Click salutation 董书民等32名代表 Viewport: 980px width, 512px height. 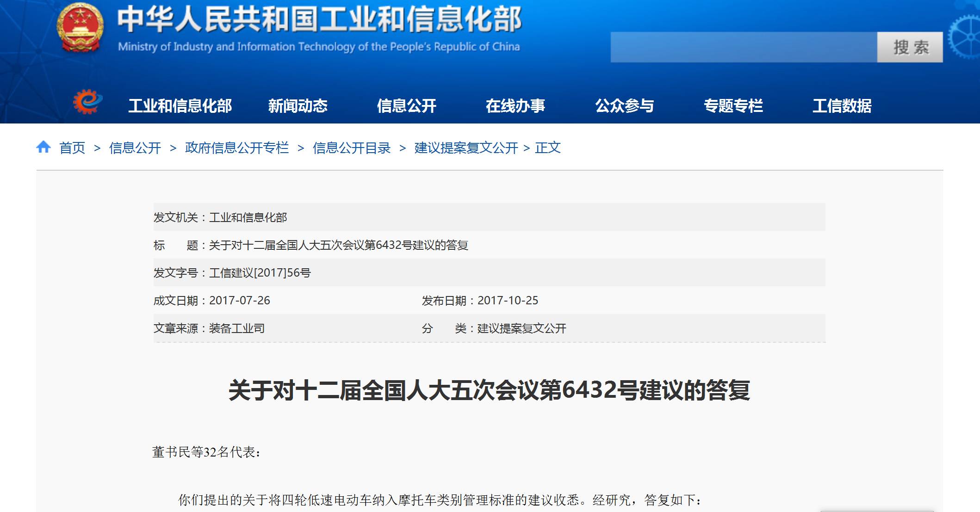point(206,452)
